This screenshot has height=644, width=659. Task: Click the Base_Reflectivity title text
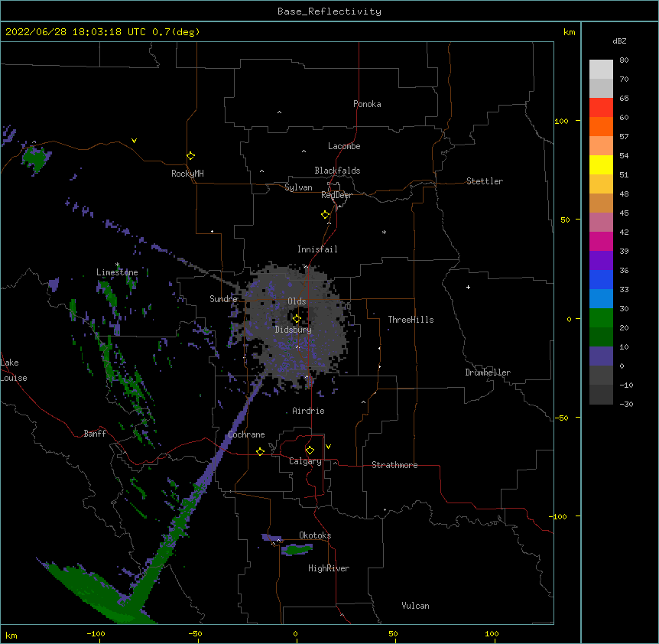pyautogui.click(x=329, y=11)
